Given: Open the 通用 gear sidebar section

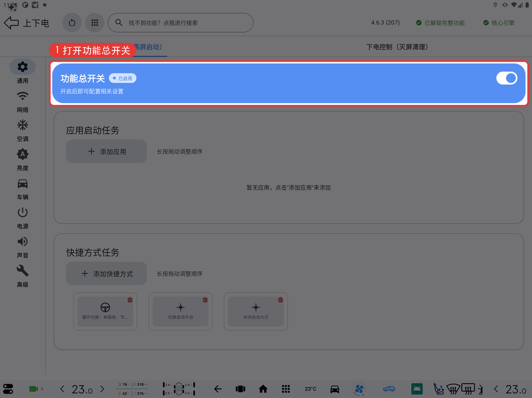Looking at the screenshot, I should tap(23, 72).
